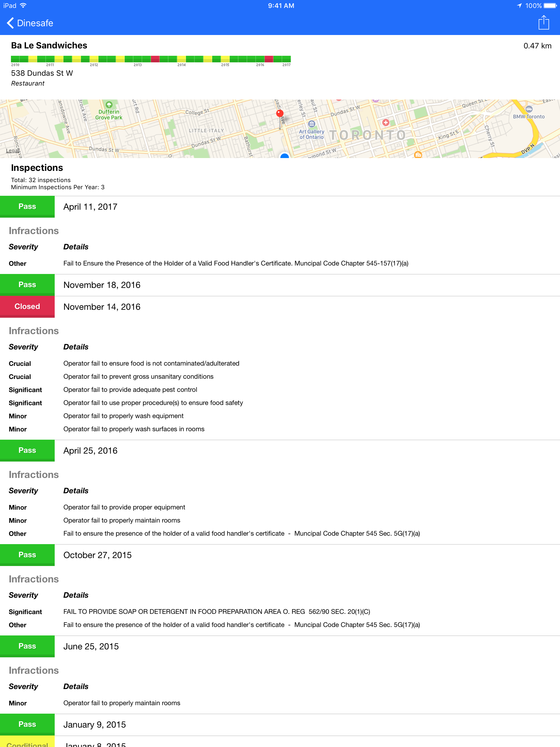The image size is (560, 747).
Task: Tap infraction 'Operator fail to use proper procedure(s)'
Action: pyautogui.click(x=153, y=403)
